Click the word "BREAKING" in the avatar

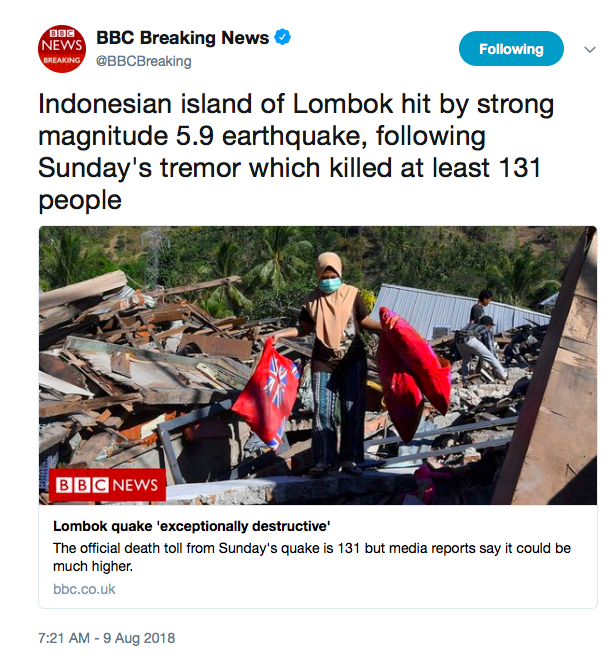click(x=62, y=61)
